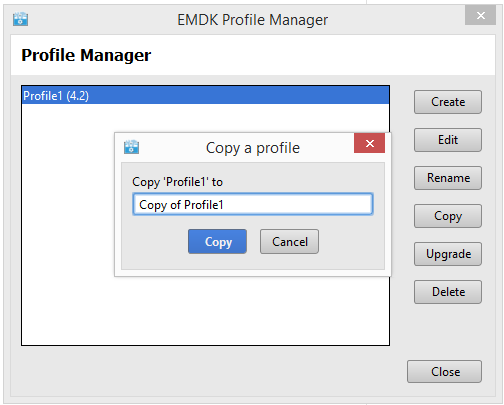Screen dimensions: 504x405
Task: Click the Edit button
Action: [x=448, y=140]
